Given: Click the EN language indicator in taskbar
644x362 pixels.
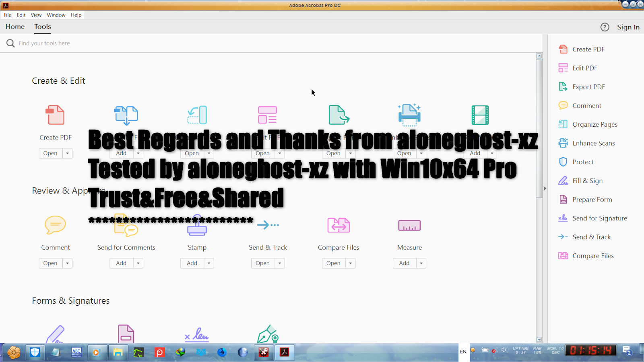Looking at the screenshot, I should pyautogui.click(x=463, y=352).
